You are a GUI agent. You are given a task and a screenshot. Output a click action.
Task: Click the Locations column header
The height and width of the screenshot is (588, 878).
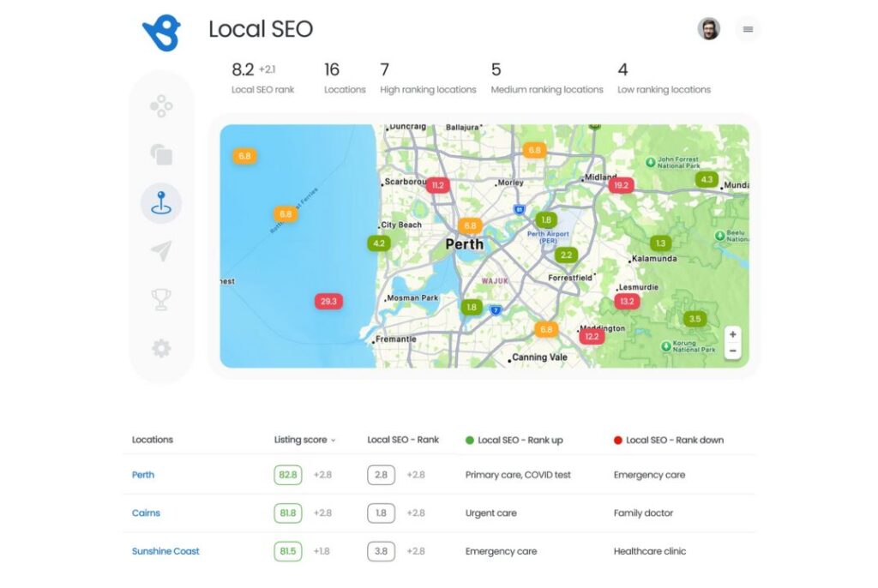153,441
